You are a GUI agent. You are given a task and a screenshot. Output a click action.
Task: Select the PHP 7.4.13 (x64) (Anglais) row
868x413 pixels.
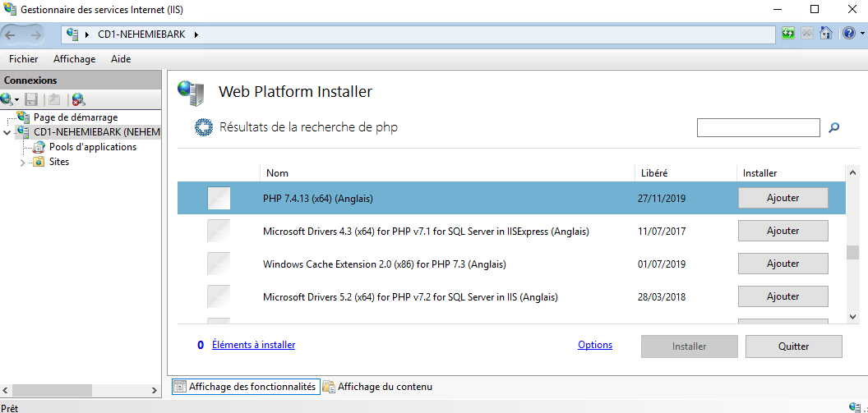pyautogui.click(x=511, y=198)
